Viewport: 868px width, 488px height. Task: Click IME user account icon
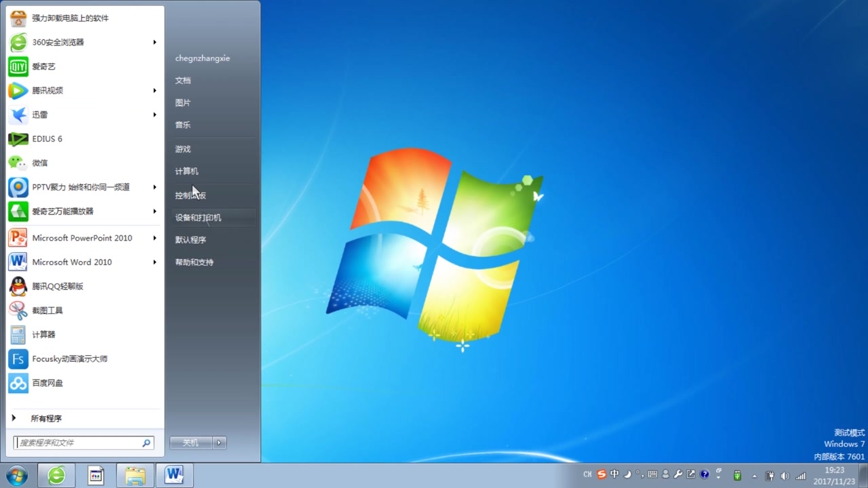[665, 474]
